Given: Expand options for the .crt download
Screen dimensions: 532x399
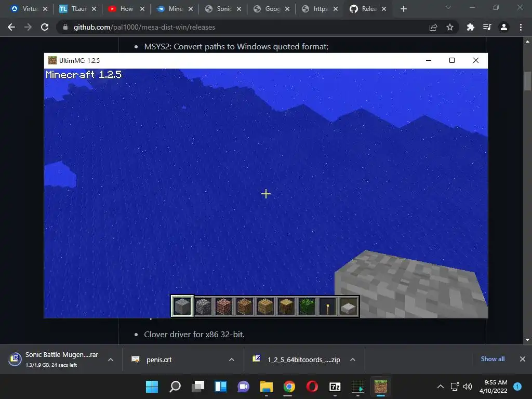Looking at the screenshot, I should [x=232, y=360].
